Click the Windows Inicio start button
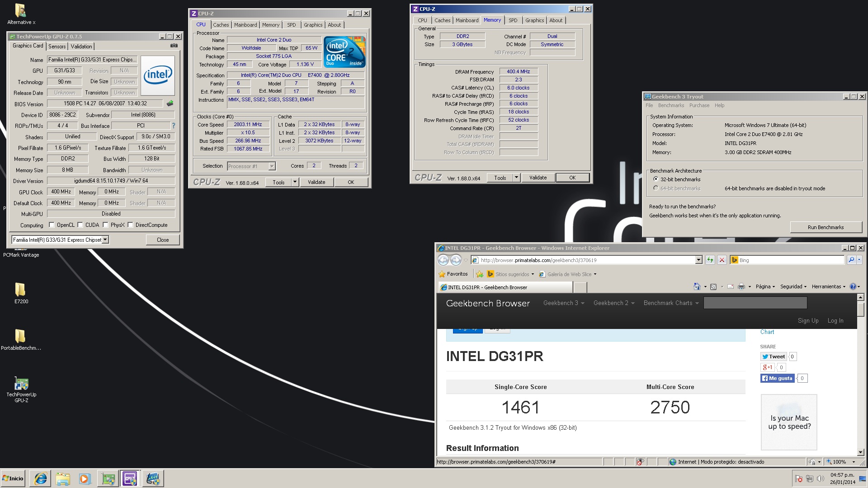Screen dimensions: 868x488 (x=13, y=479)
